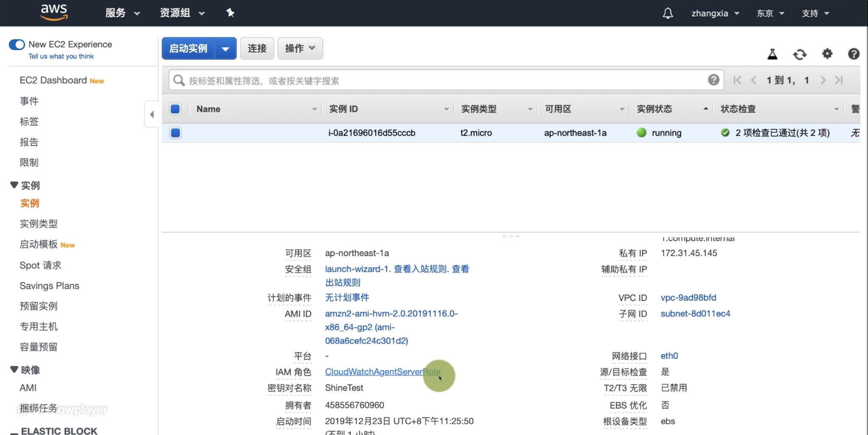This screenshot has width=868, height=435.
Task: Toggle the select-all instances checkbox
Action: [x=175, y=109]
